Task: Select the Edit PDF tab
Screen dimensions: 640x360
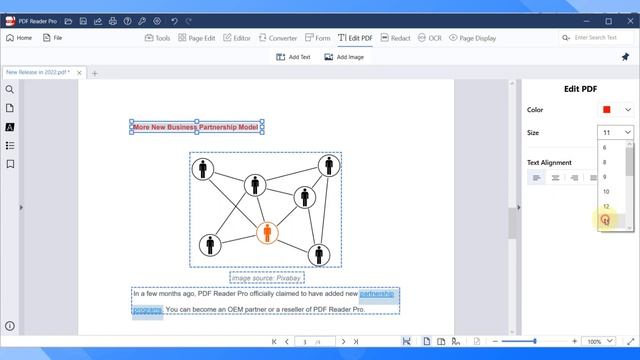Action: [x=355, y=38]
